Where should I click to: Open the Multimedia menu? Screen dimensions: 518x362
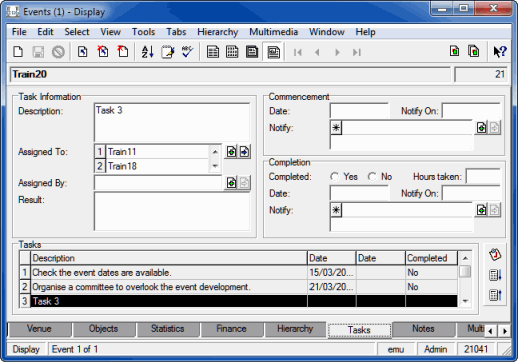273,32
